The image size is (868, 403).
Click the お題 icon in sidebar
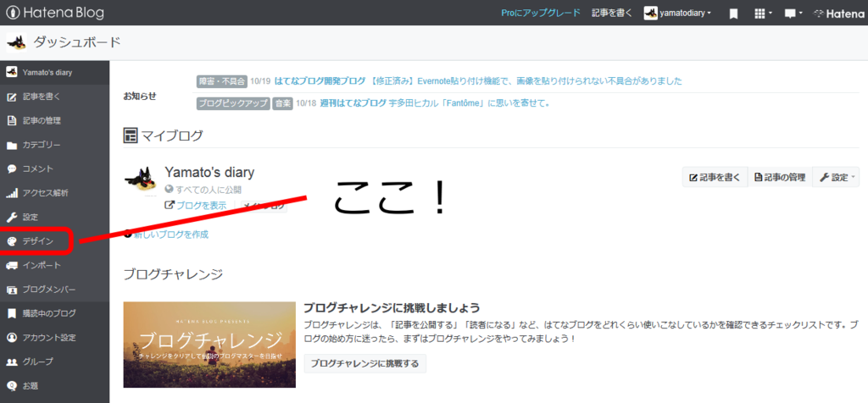coord(12,385)
